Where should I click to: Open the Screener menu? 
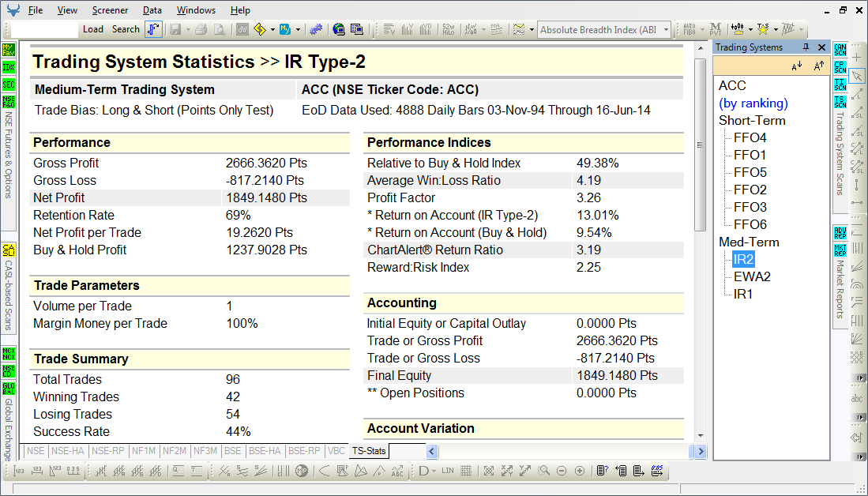coord(110,10)
